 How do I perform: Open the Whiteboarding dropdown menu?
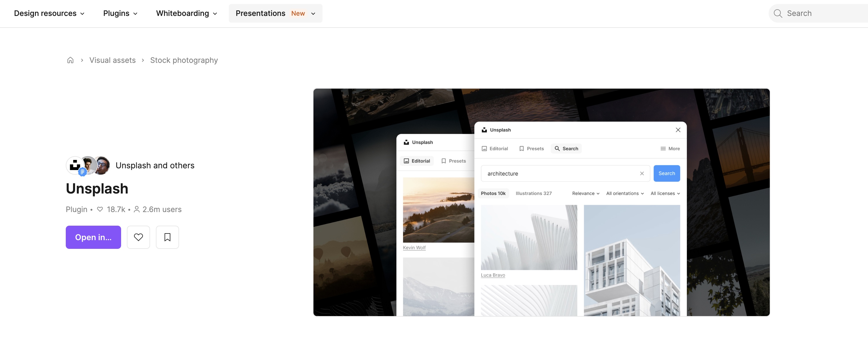point(186,14)
